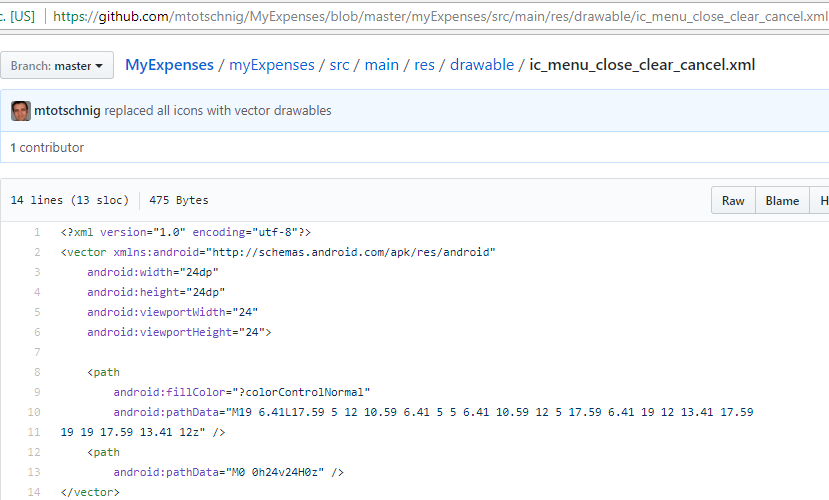Viewport: 829px width, 500px height.
Task: Click android:viewportWidth="24" line
Action: click(172, 312)
